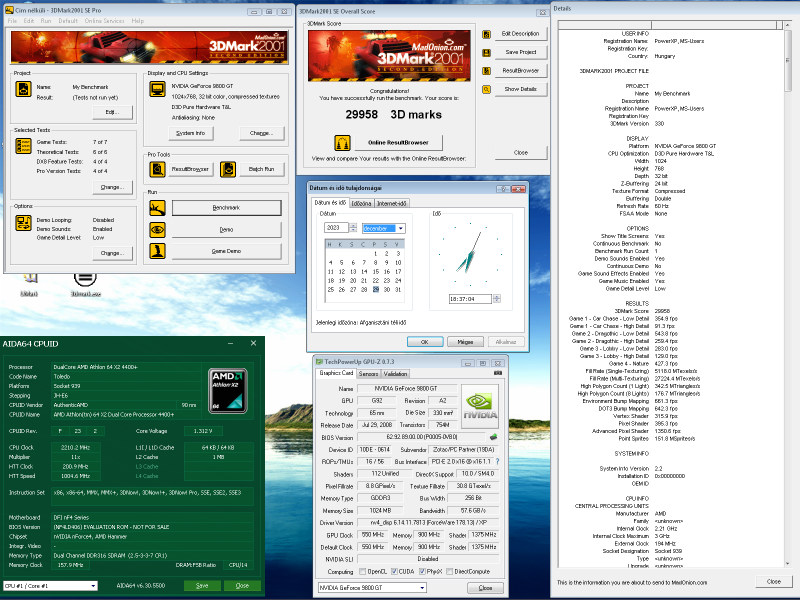Click the Benchmark button
The image size is (800, 600).
click(x=226, y=208)
